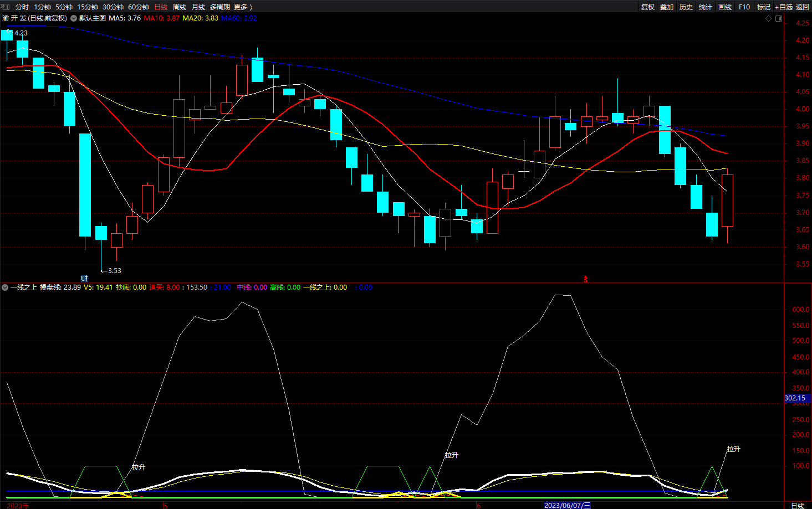
Task: Click the 操盘线: 23.89 value
Action: [x=60, y=287]
